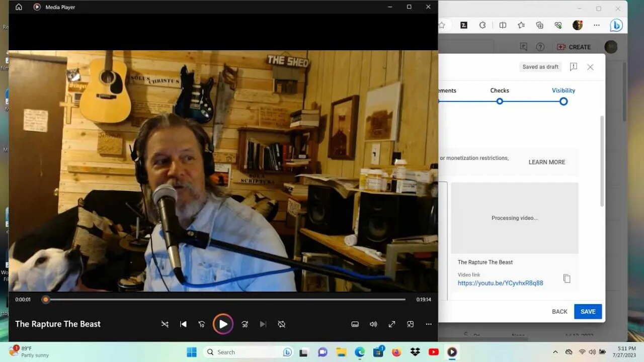The height and width of the screenshot is (362, 644).
Task: Open YouTube Studio help
Action: pos(540,47)
